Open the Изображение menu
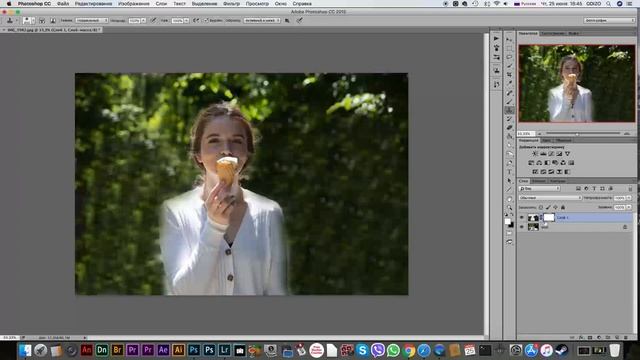 134,4
